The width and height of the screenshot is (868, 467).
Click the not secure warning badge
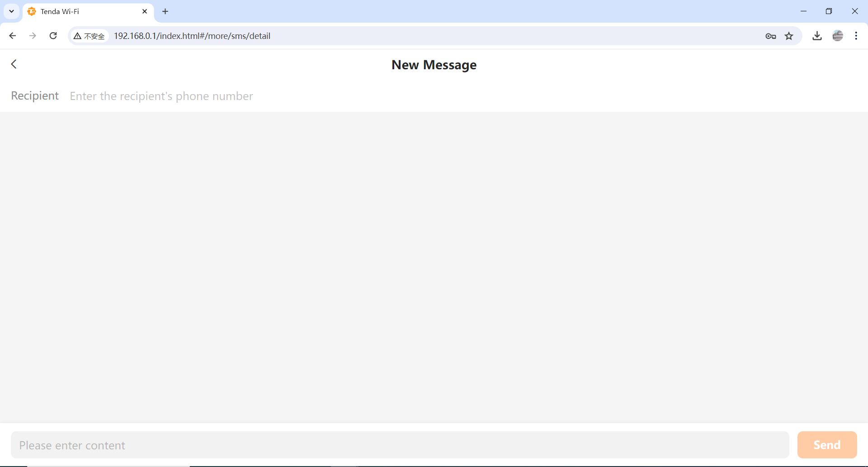click(90, 36)
